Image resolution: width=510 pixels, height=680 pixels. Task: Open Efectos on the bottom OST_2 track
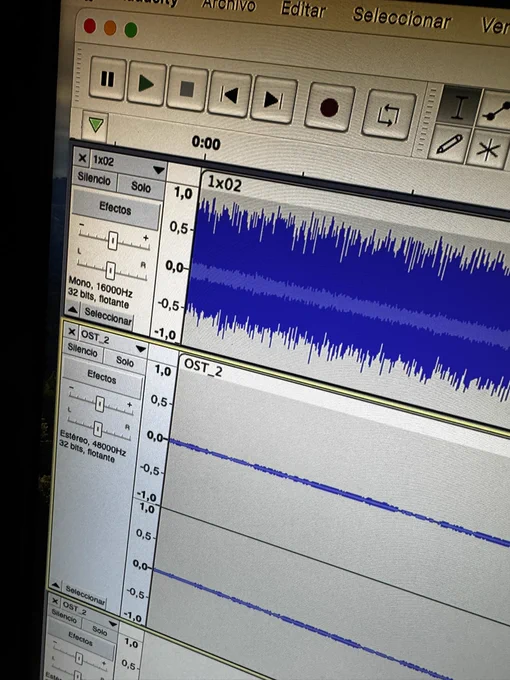(x=81, y=638)
